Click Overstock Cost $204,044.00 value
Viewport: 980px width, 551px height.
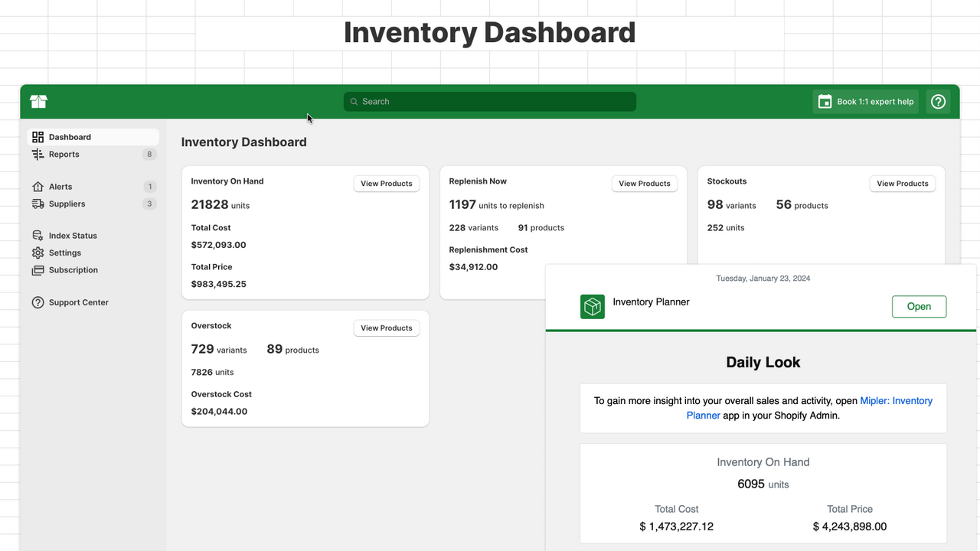click(x=219, y=412)
